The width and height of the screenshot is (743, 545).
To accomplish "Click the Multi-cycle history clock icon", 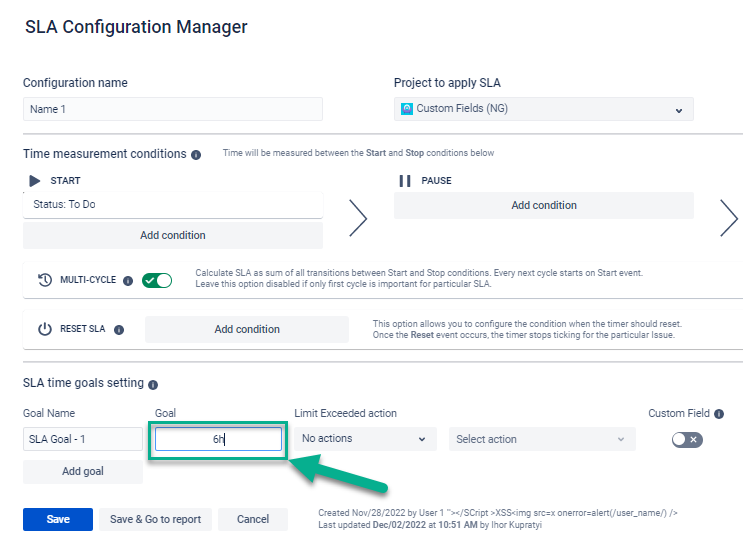I will [x=45, y=281].
